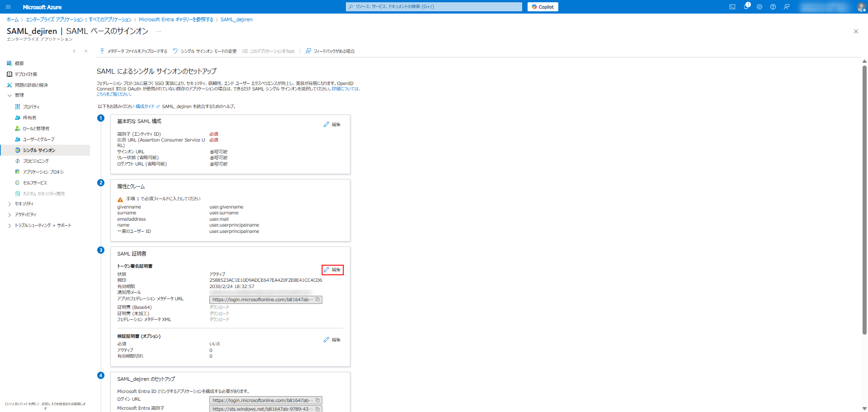
Task: Go to エンタープライズ アプリケーション breadcrumb
Action: click(79, 19)
